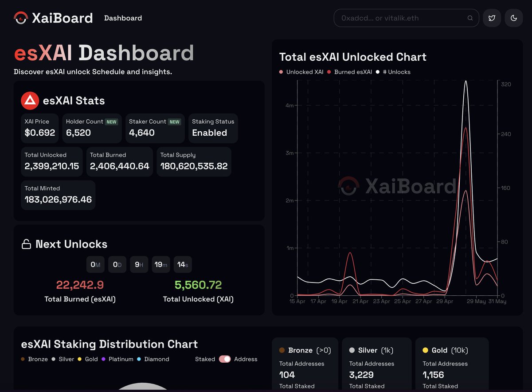Toggle Burned esXAI legend series
The image size is (532, 392).
click(349, 72)
